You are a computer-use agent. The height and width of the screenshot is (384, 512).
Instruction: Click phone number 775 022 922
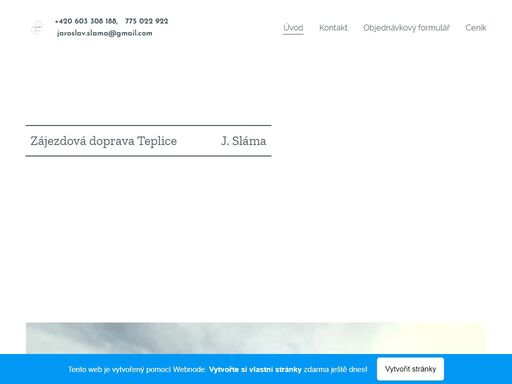point(147,21)
